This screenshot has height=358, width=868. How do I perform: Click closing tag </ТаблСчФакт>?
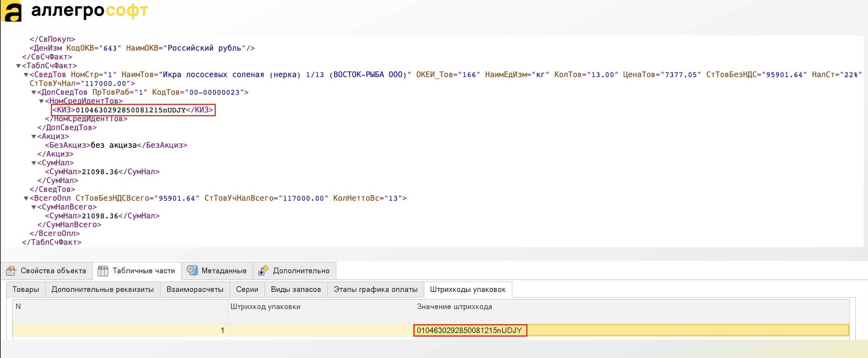51,242
